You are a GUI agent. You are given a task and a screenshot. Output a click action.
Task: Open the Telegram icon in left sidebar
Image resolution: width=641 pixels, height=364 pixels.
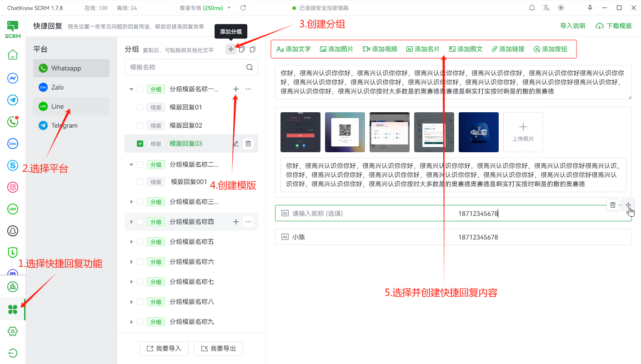coord(13,100)
